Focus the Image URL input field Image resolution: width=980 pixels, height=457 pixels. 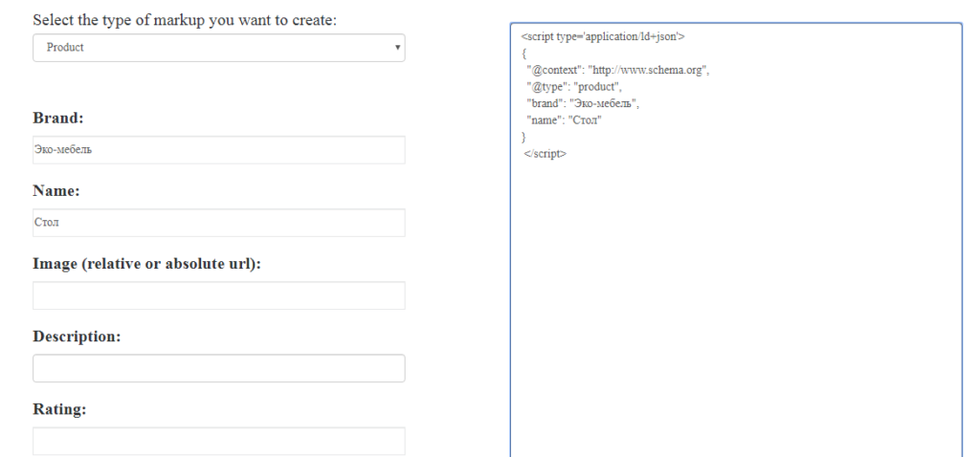click(x=219, y=295)
